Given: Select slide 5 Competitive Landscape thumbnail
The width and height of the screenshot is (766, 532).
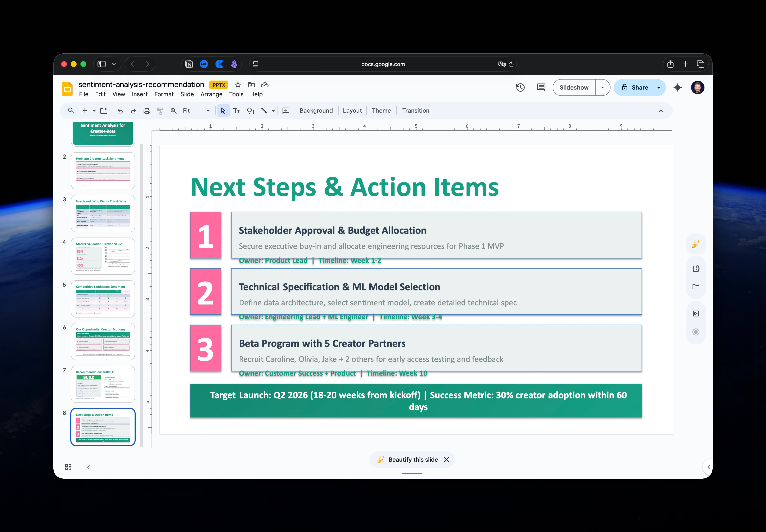Looking at the screenshot, I should click(x=103, y=299).
